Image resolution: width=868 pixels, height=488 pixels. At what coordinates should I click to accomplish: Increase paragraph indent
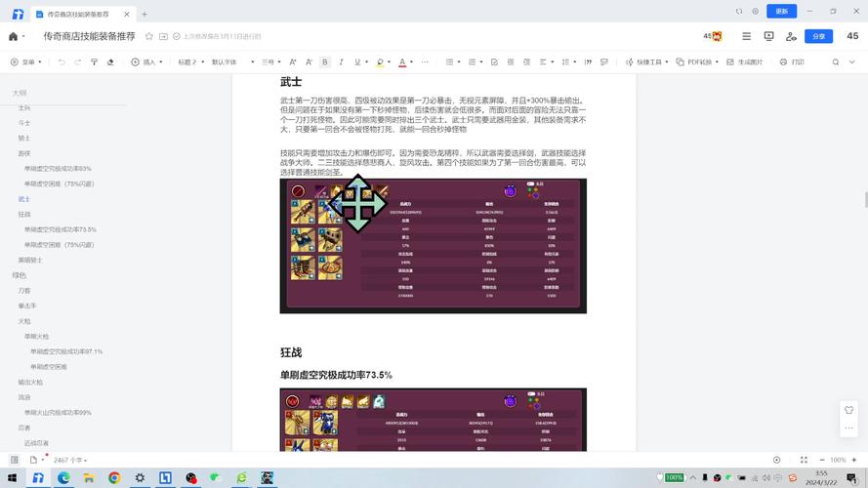pyautogui.click(x=526, y=61)
